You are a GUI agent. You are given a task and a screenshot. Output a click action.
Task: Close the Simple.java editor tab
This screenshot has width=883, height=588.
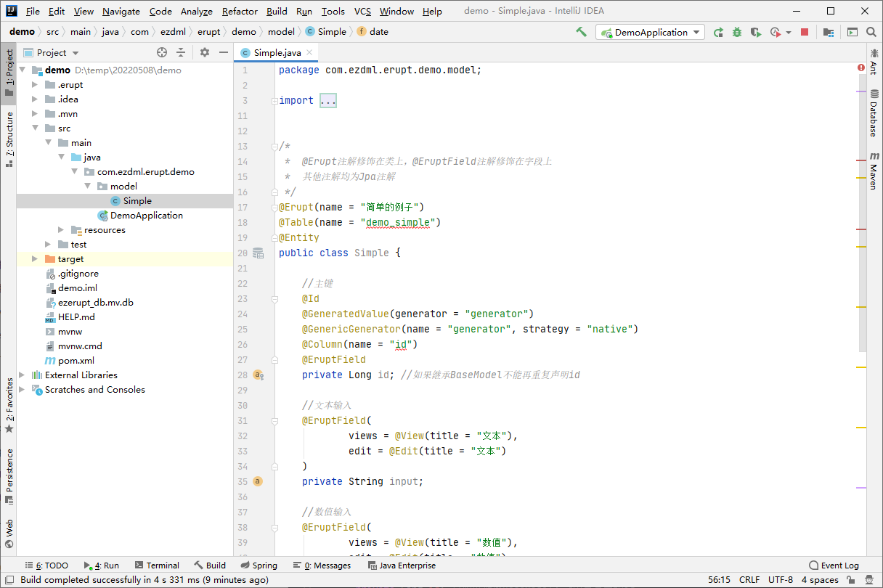tap(309, 52)
